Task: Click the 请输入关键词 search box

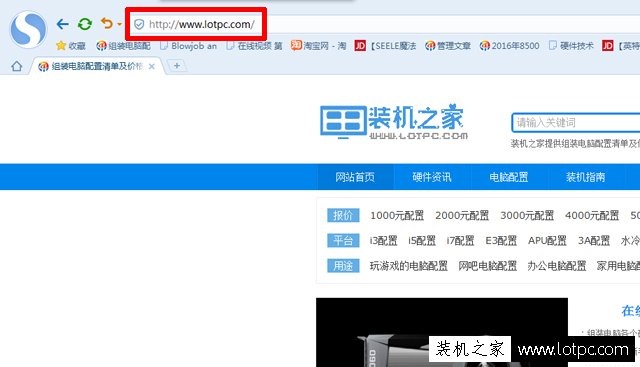Action: [576, 122]
